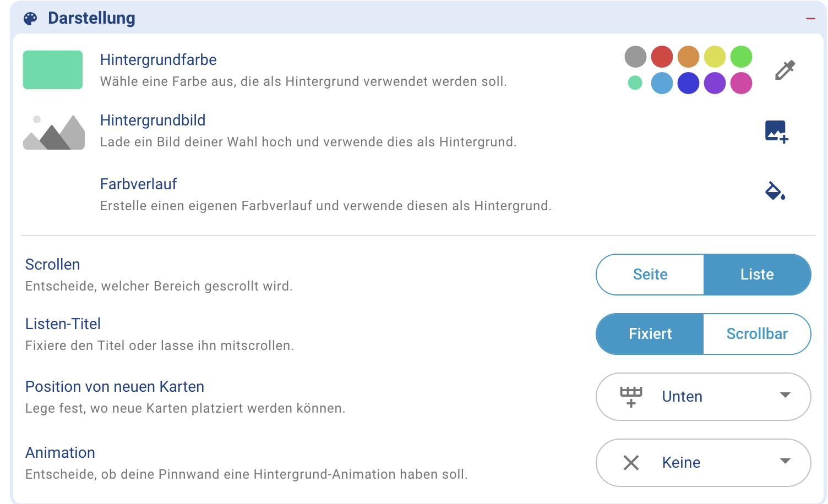
Task: Set scrolling mode to Seite
Action: click(650, 275)
